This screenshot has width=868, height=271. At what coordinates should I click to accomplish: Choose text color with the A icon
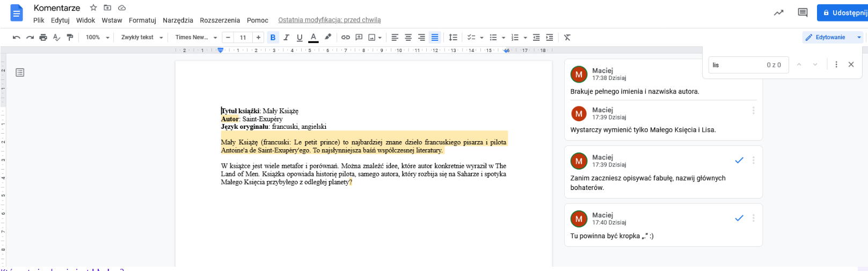point(313,38)
